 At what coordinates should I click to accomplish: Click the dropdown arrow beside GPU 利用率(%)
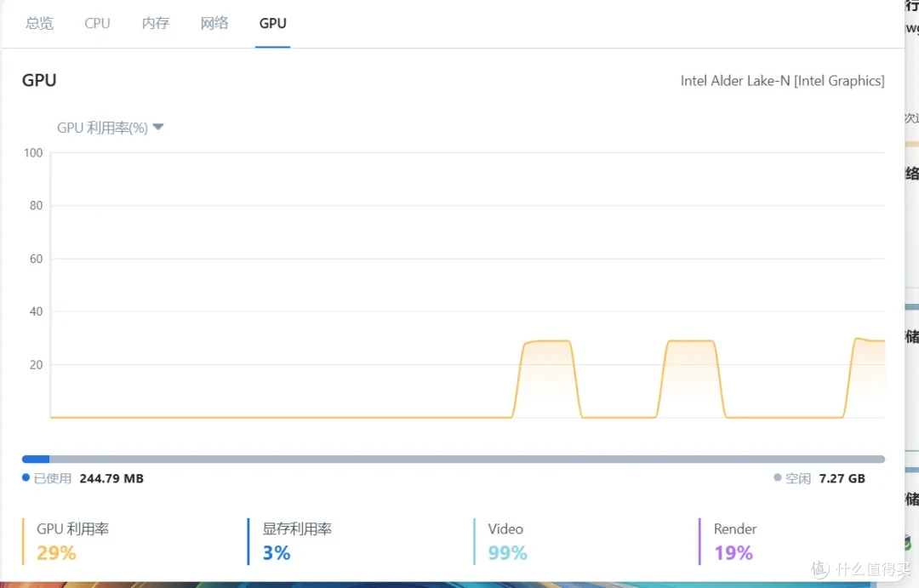(x=157, y=127)
